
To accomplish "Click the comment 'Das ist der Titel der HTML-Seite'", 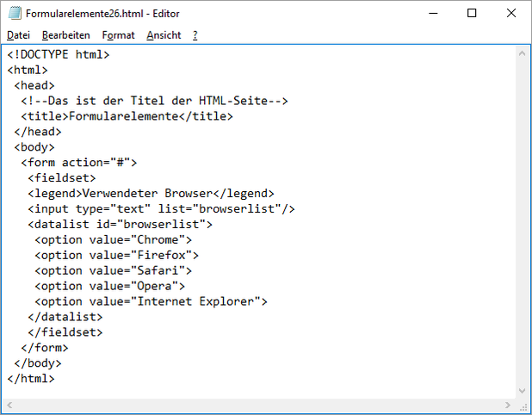I will 154,101.
